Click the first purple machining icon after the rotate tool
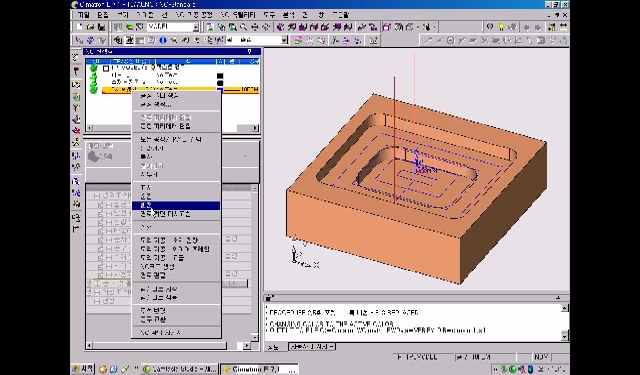Viewport: 640px width, 375px height. click(x=280, y=27)
